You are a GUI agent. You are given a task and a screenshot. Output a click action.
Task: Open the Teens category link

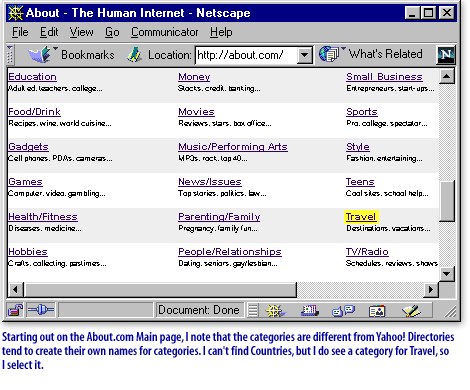pyautogui.click(x=360, y=182)
